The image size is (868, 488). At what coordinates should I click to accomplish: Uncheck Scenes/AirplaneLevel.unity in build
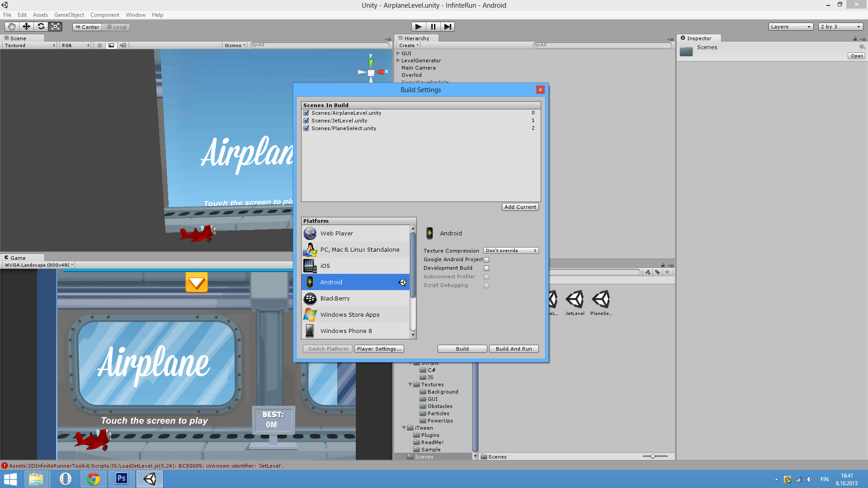click(307, 113)
